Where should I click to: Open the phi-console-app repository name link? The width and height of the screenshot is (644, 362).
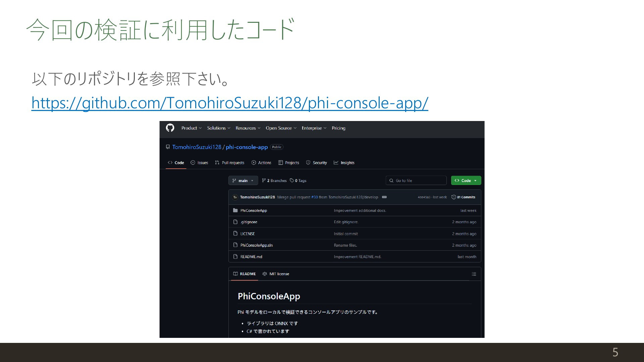click(247, 147)
